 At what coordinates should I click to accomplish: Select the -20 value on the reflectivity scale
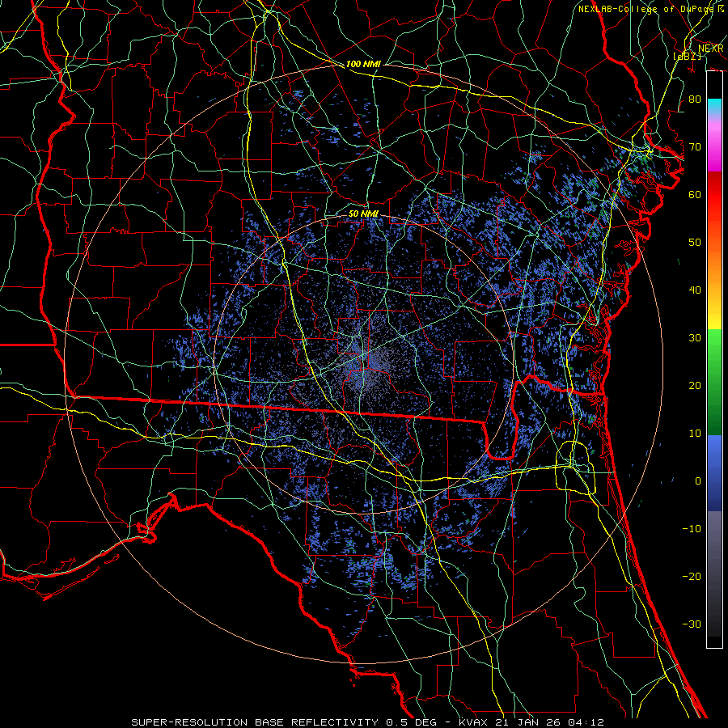(x=692, y=577)
